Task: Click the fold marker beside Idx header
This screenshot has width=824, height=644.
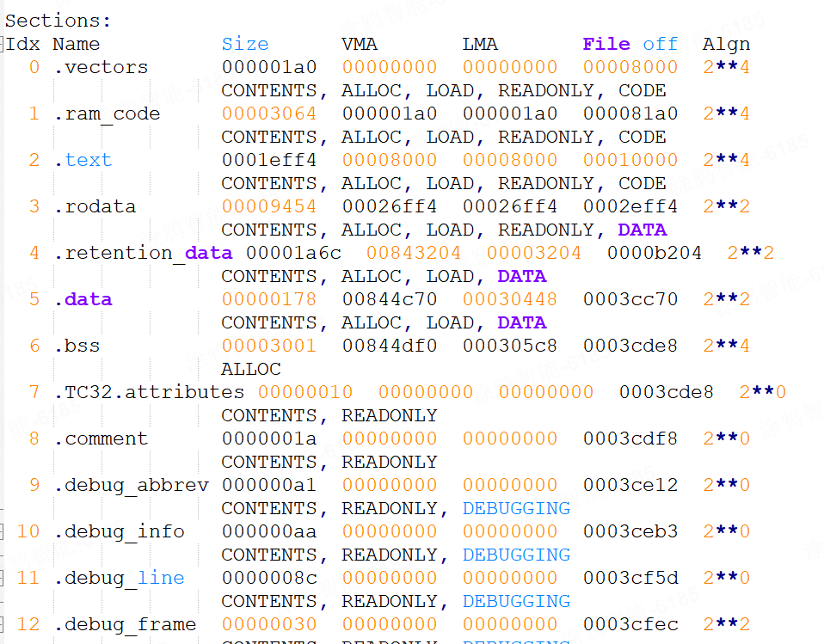Action: (2, 44)
